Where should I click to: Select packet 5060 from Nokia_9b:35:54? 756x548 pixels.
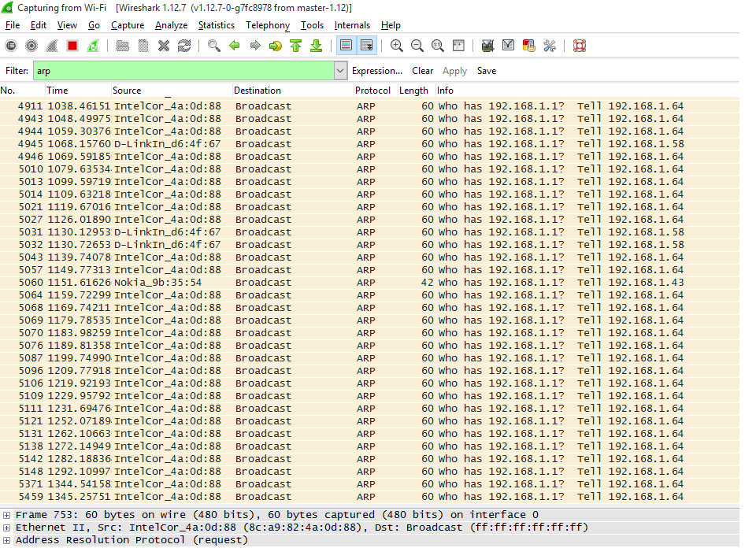click(370, 283)
